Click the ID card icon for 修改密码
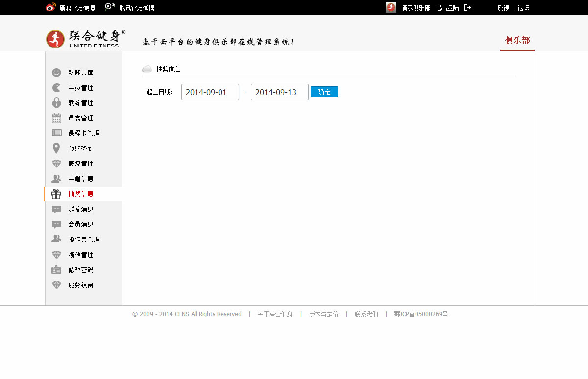The width and height of the screenshot is (588, 379). (56, 270)
